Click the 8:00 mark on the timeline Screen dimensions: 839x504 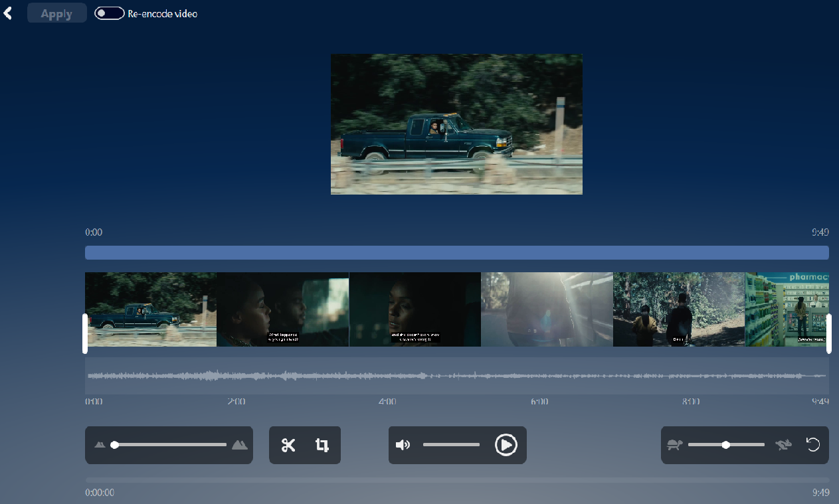point(691,402)
